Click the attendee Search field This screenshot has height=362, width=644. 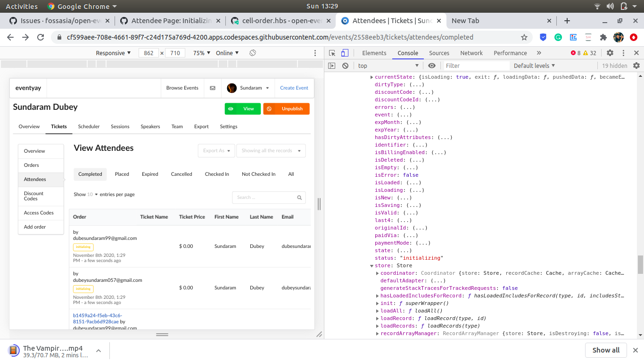click(x=269, y=197)
